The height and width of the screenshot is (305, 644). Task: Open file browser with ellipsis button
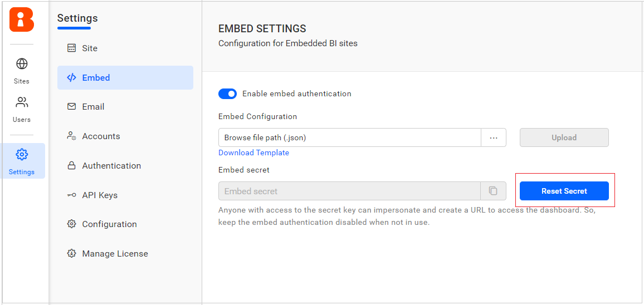pos(494,138)
